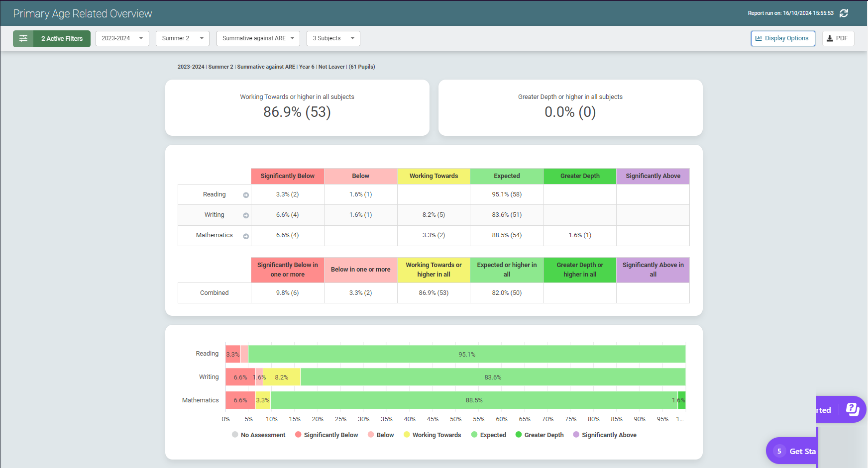This screenshot has height=468, width=868.
Task: Click the Reading 95.1% Expected bar
Action: pyautogui.click(x=467, y=354)
